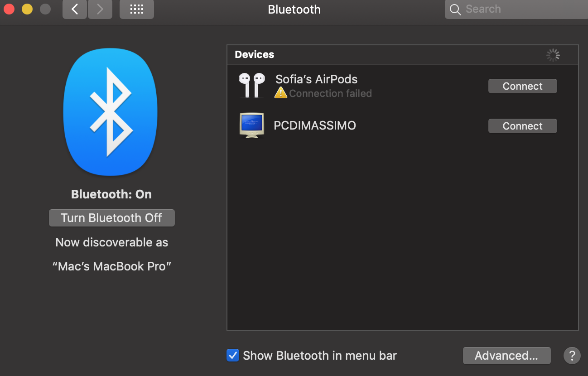Toggle Show Bluetooth in menu bar checkbox

[232, 356]
